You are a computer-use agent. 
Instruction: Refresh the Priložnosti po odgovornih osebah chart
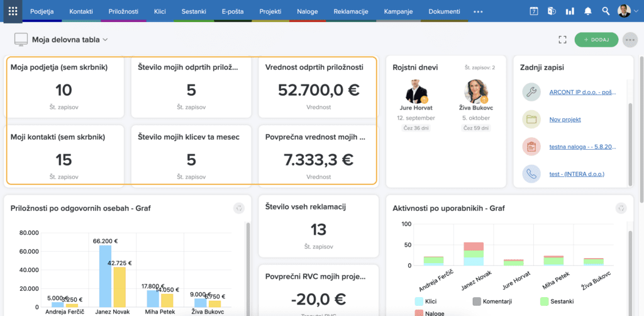(238, 208)
